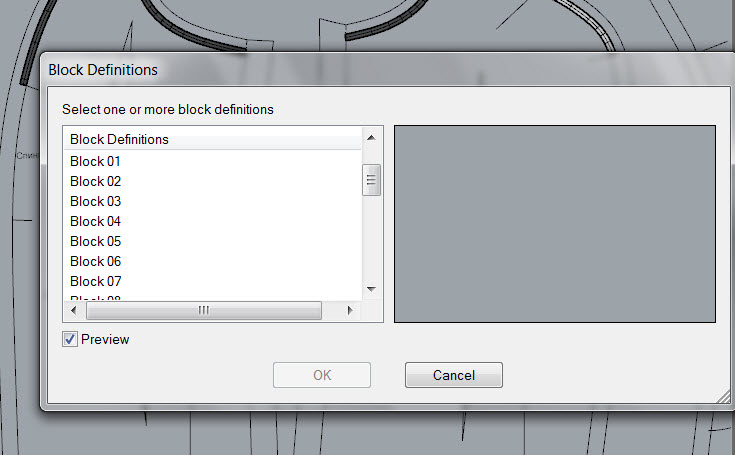Select Block 07 in the list
Image resolution: width=735 pixels, height=455 pixels.
coord(95,281)
